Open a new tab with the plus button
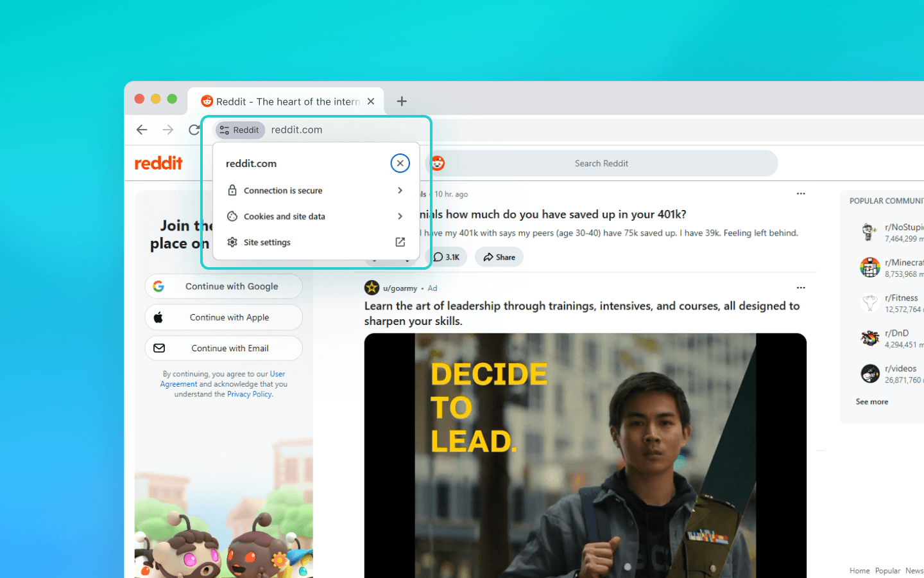 pos(402,101)
